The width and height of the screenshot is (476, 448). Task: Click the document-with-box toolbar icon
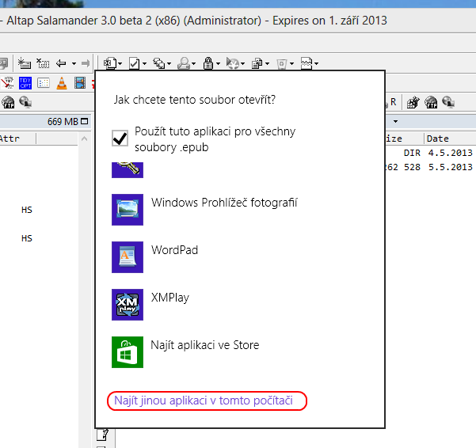[x=110, y=63]
